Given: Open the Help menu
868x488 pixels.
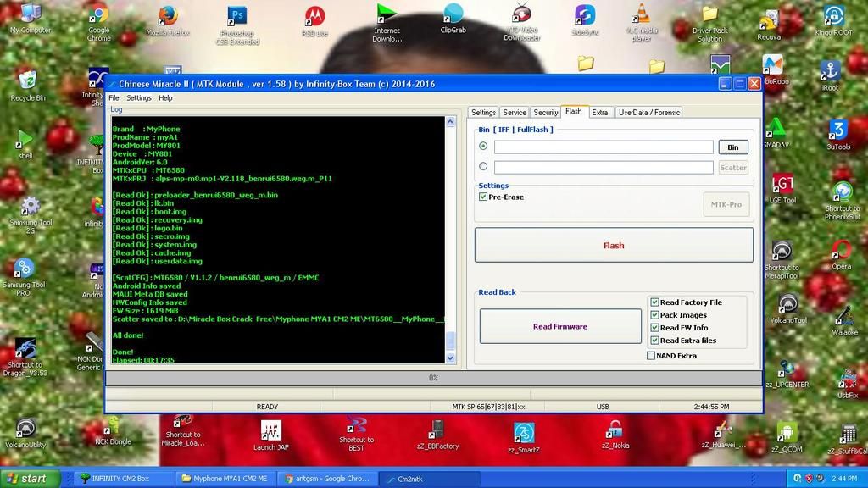Looking at the screenshot, I should 165,98.
